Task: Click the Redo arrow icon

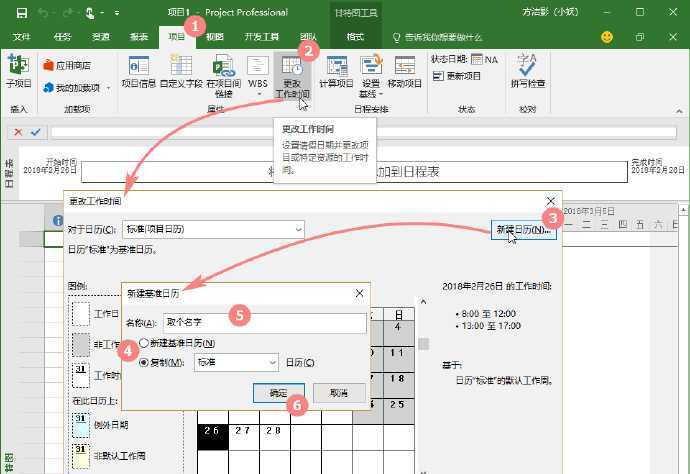Action: (67, 13)
